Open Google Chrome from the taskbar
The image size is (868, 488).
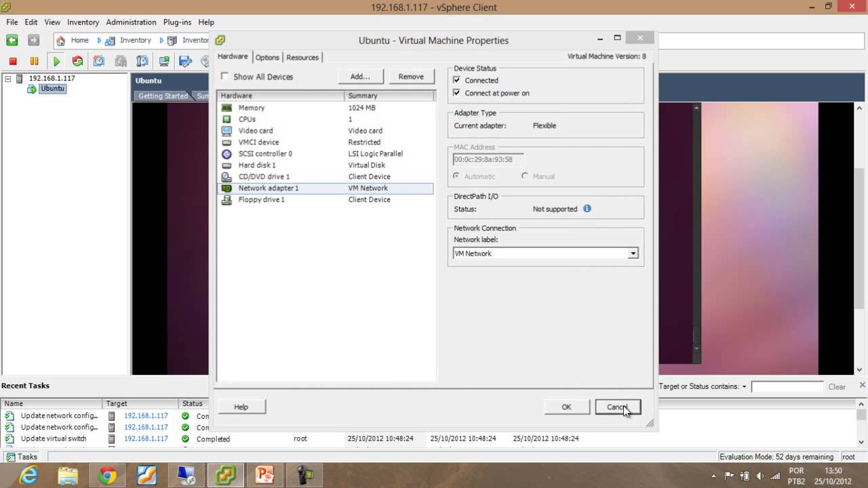pyautogui.click(x=107, y=475)
